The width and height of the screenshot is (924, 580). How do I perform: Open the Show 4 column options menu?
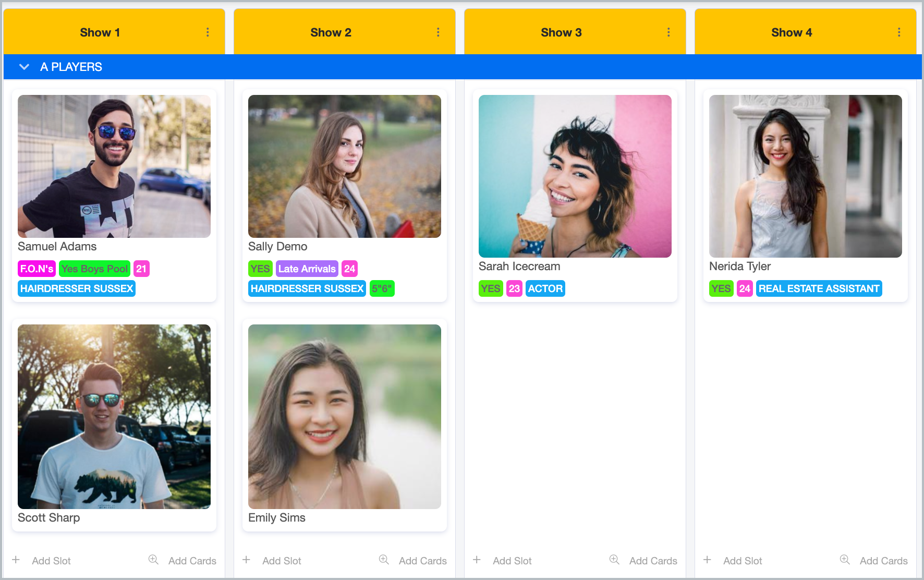pyautogui.click(x=899, y=32)
